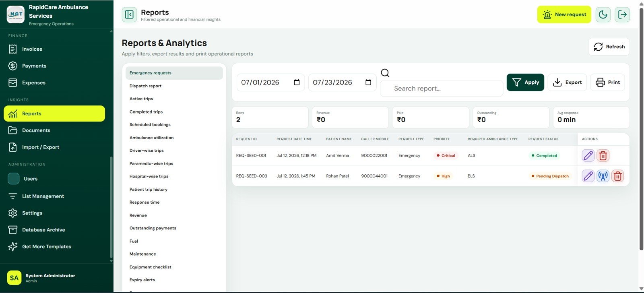644x293 pixels.
Task: Open the Expiry alerts report
Action: pyautogui.click(x=174, y=280)
